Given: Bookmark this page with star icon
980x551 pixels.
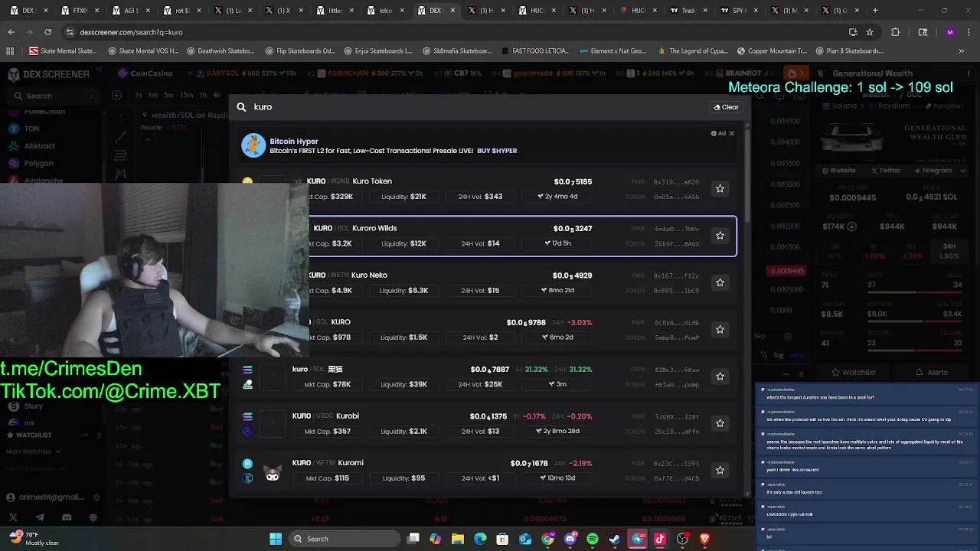Looking at the screenshot, I should 870,32.
